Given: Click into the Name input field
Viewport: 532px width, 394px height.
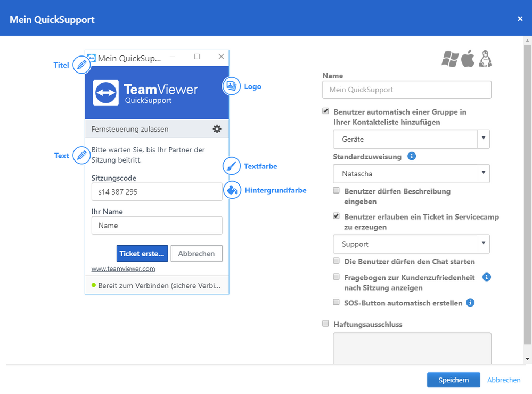Looking at the screenshot, I should (407, 90).
